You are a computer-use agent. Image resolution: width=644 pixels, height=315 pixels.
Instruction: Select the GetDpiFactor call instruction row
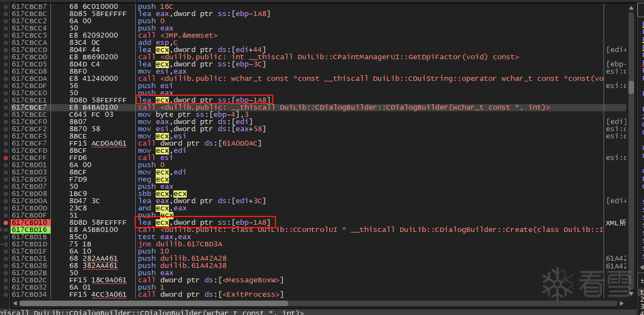point(328,57)
